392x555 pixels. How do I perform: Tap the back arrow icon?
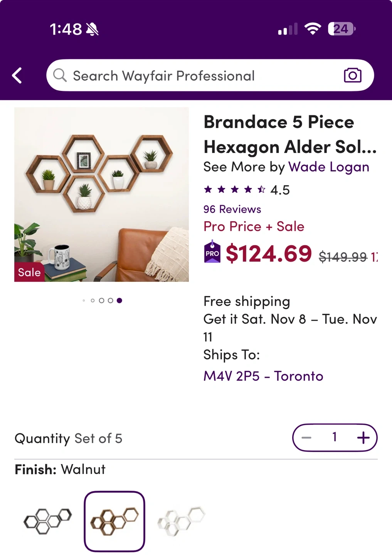(17, 76)
